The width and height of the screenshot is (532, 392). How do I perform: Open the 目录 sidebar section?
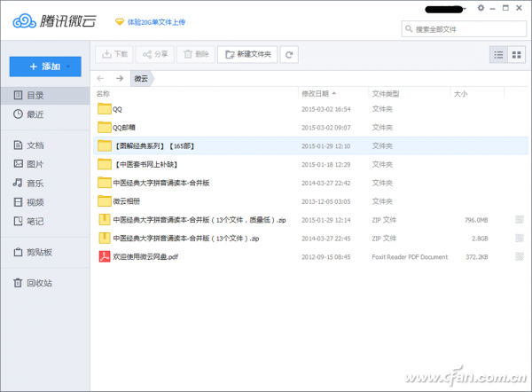(45, 96)
